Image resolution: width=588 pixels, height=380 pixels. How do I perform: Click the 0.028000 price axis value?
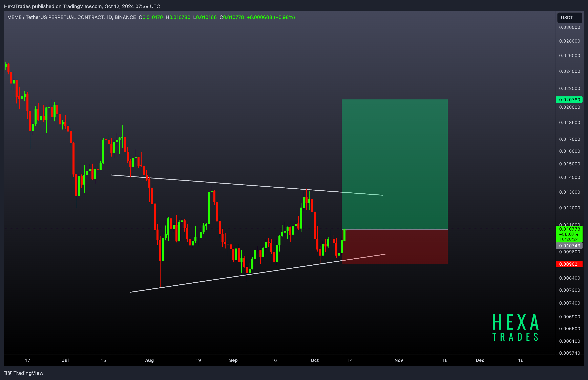[569, 41]
